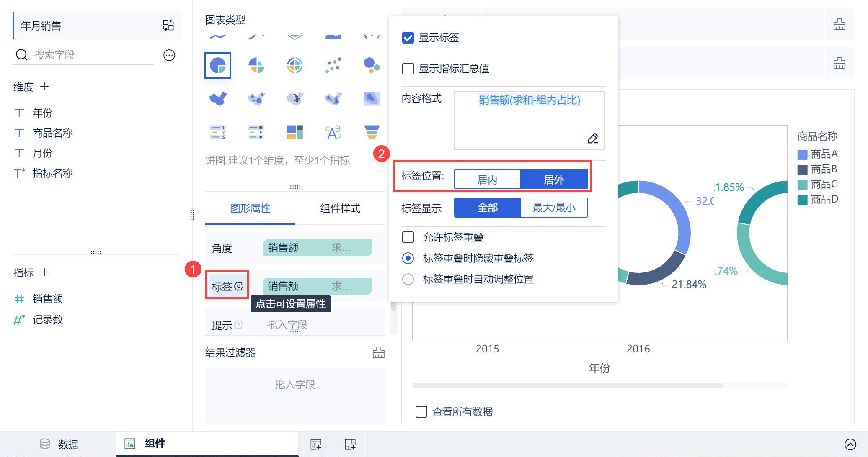Select the scatter plot chart icon
The width and height of the screenshot is (868, 457).
[333, 65]
